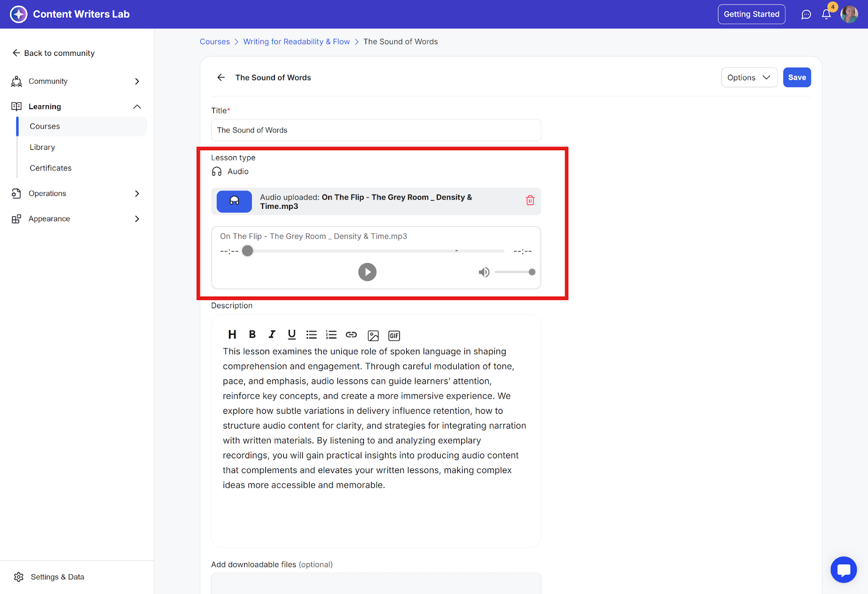
Task: Click the 'Lesson type' label
Action: pos(233,158)
